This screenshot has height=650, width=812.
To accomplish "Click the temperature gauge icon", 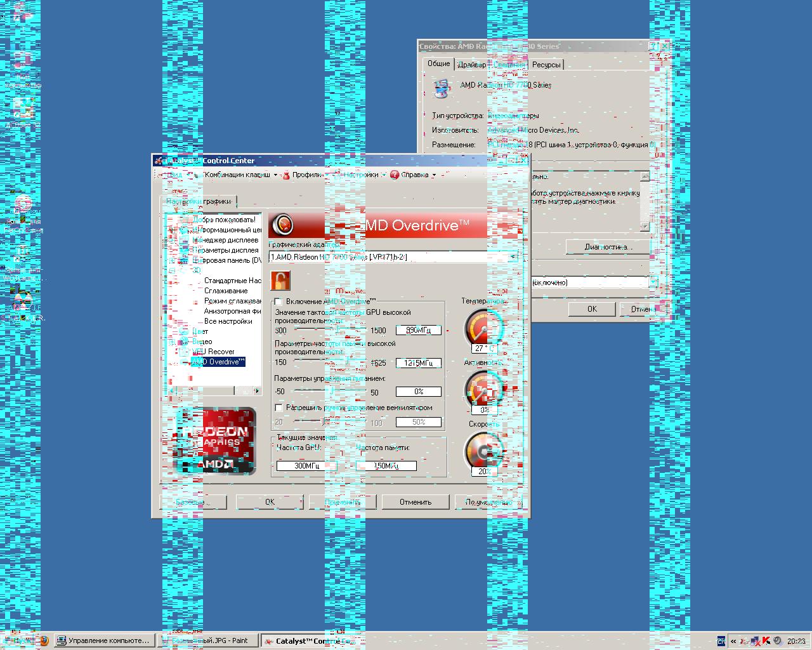I will tap(483, 327).
